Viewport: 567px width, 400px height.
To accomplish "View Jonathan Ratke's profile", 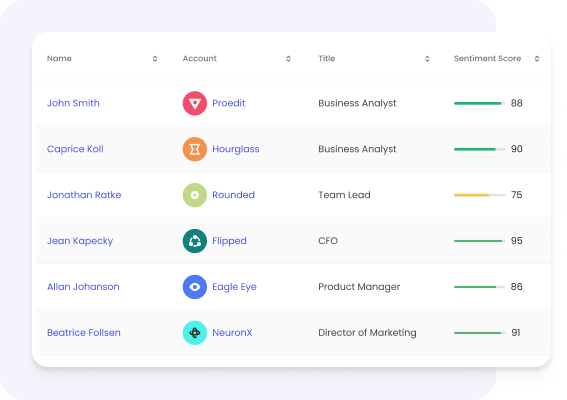I will point(84,195).
